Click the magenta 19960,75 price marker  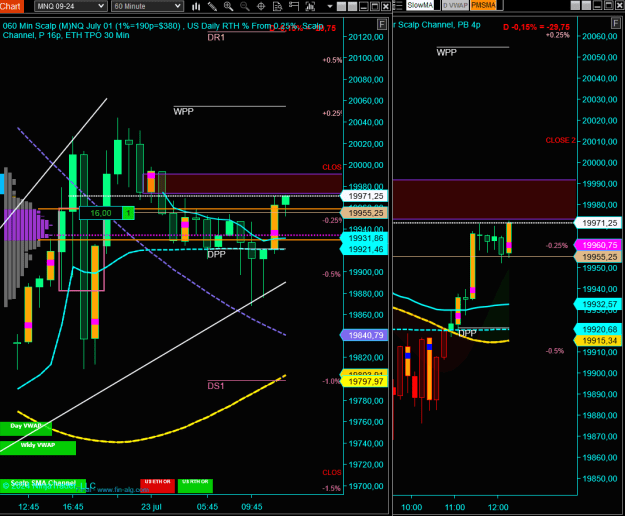pos(598,245)
